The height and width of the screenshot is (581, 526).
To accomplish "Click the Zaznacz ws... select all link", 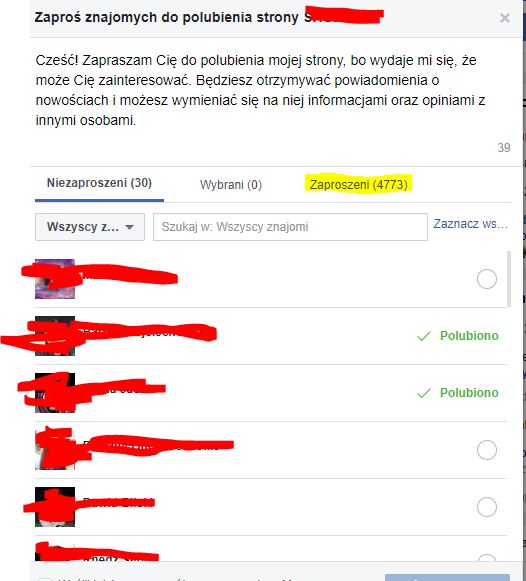I will coord(470,224).
